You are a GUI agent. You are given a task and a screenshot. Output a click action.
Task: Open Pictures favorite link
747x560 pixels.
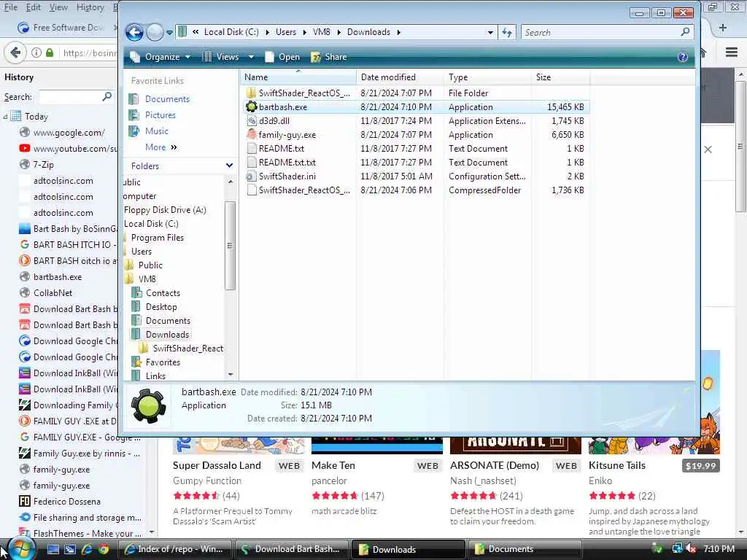tap(160, 115)
